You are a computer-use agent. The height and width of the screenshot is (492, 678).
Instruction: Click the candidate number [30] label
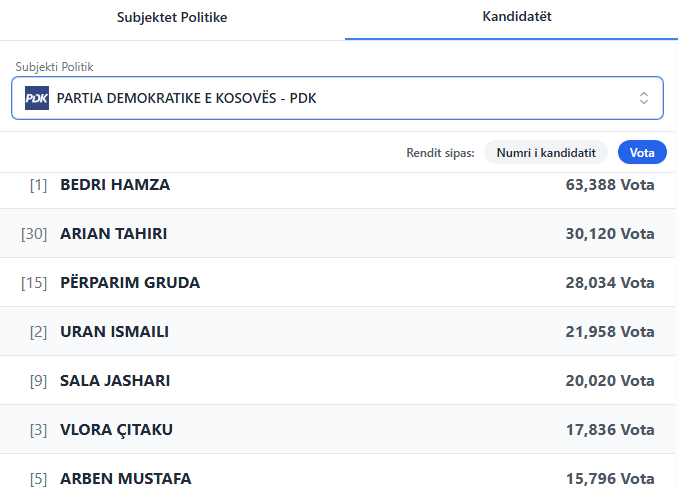pos(34,234)
